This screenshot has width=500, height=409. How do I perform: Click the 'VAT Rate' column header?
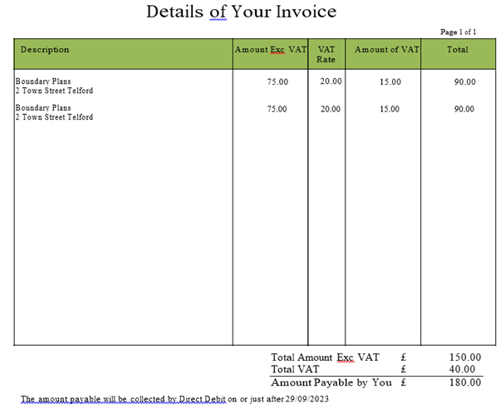(326, 54)
